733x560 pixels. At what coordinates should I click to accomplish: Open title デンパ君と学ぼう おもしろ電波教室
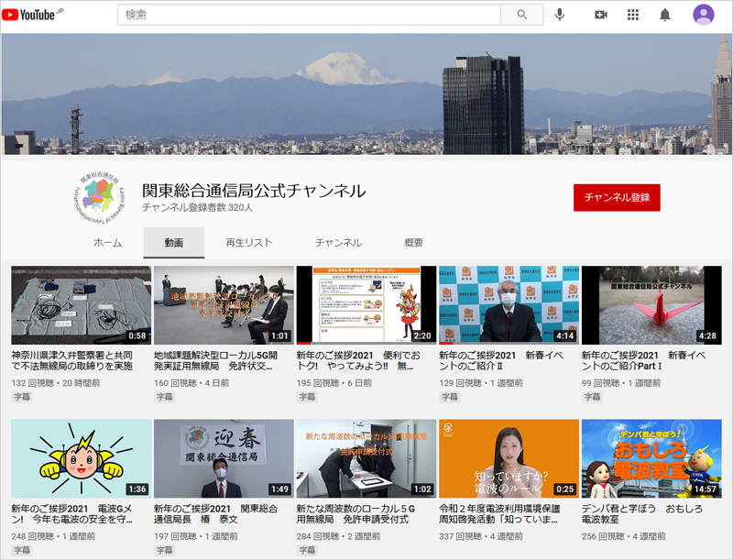(642, 514)
